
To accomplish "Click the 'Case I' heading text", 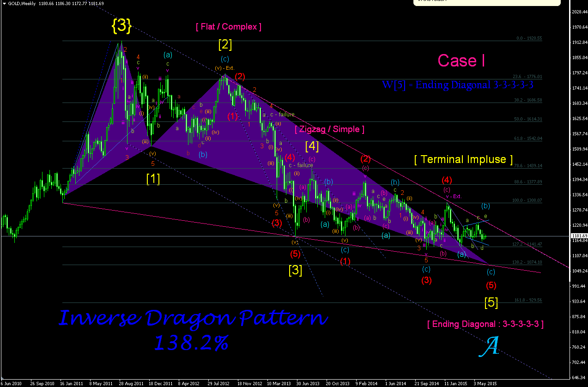I will [461, 60].
